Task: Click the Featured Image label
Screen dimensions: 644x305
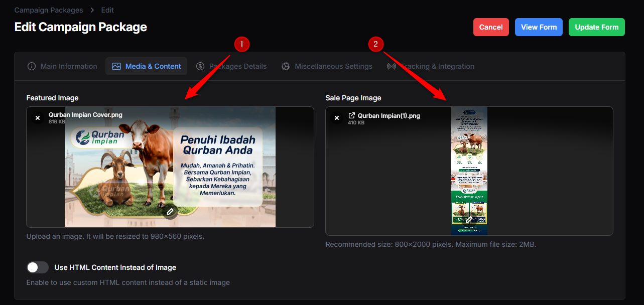Action: [x=53, y=98]
